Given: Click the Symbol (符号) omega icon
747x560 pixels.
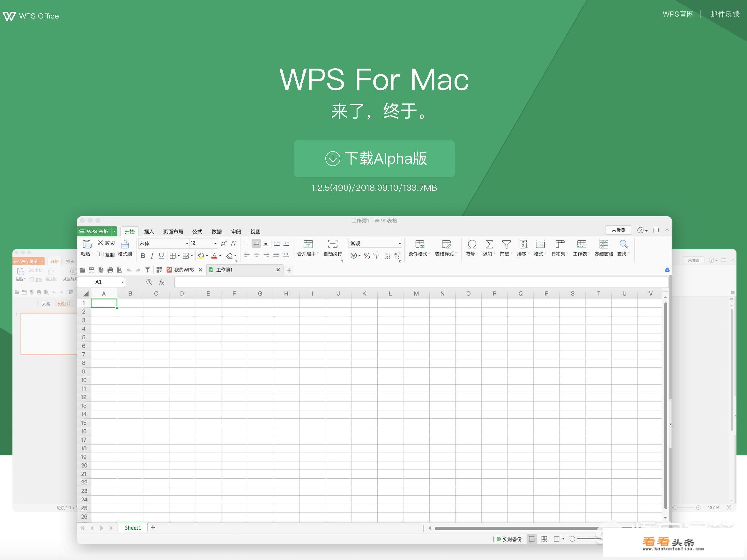Looking at the screenshot, I should coord(472,244).
